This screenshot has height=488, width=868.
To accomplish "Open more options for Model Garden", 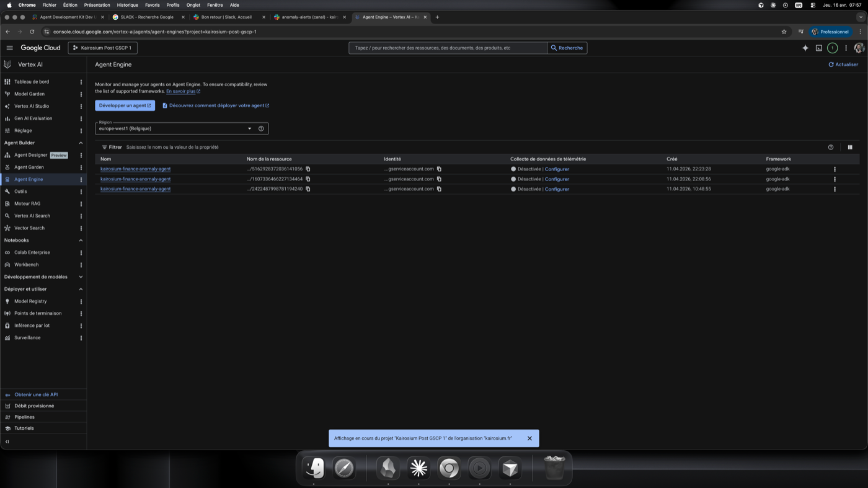I will (81, 94).
